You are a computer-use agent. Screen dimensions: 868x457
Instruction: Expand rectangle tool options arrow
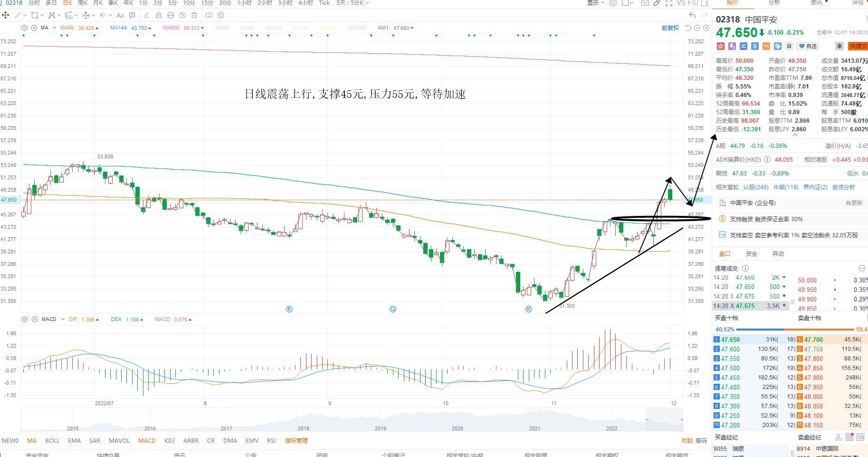click(42, 15)
